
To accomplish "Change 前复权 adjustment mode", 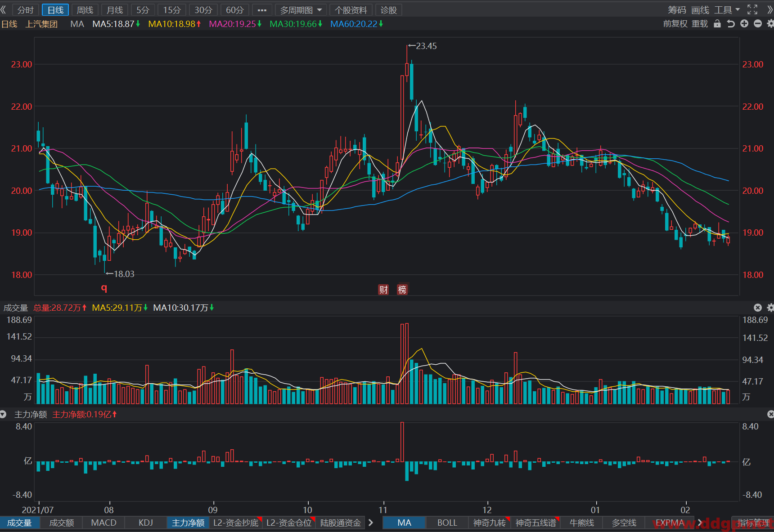I will pyautogui.click(x=675, y=24).
